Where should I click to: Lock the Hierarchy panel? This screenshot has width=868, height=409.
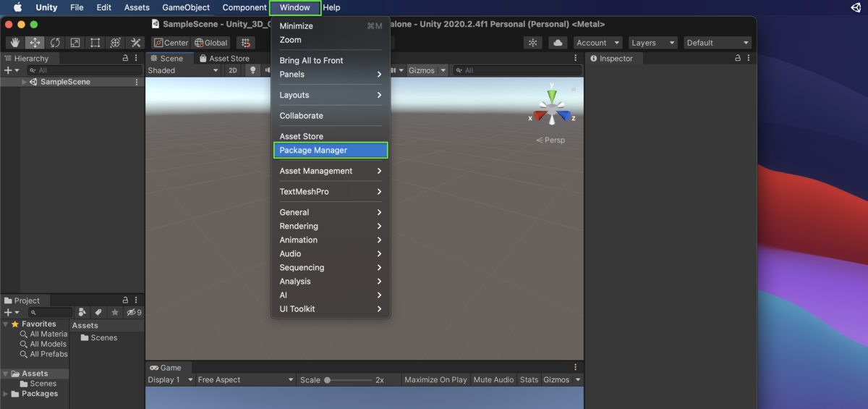point(125,58)
